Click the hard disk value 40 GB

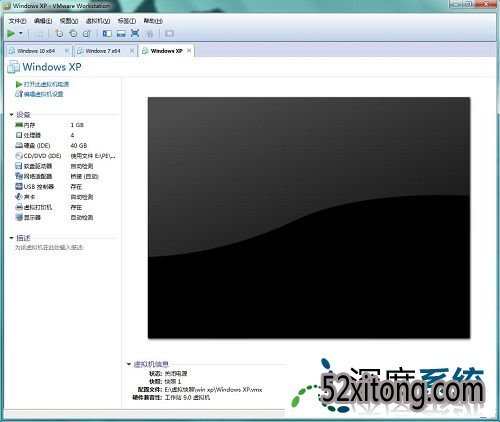click(79, 146)
